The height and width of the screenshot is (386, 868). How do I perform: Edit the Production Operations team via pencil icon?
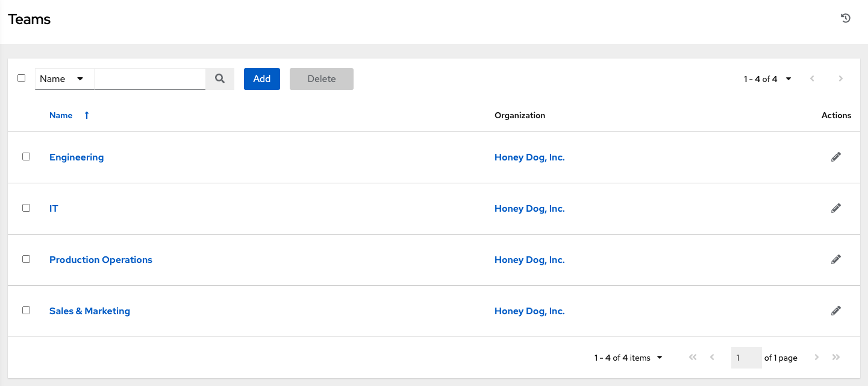tap(835, 259)
